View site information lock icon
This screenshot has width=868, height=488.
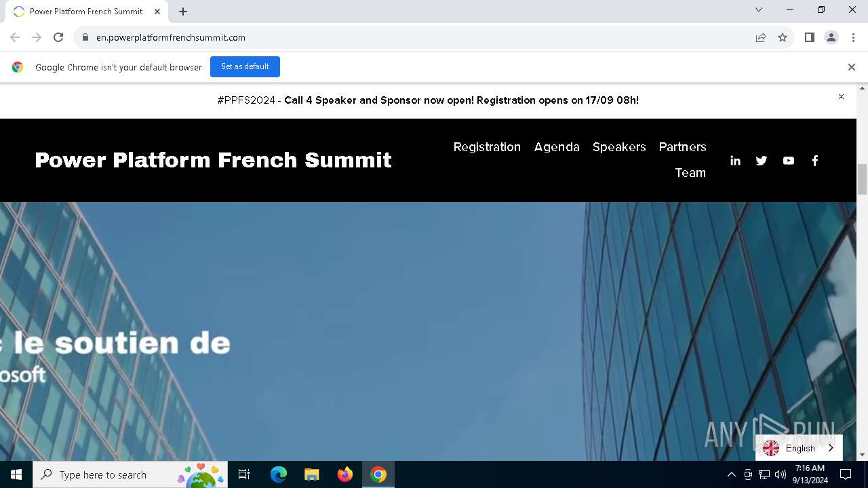pos(85,37)
